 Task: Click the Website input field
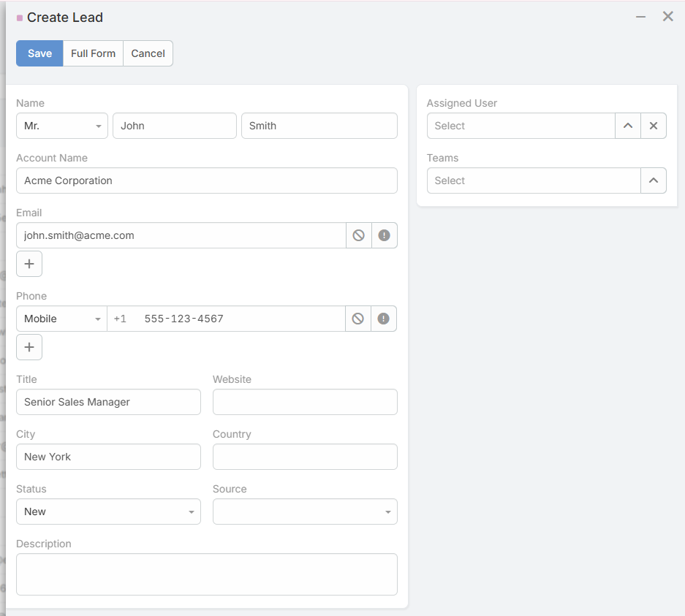(x=305, y=402)
